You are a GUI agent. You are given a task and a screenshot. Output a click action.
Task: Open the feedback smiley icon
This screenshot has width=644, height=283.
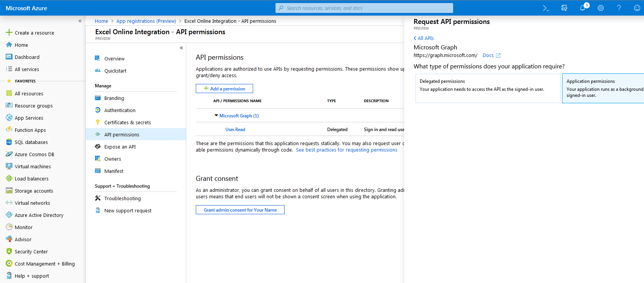click(637, 8)
